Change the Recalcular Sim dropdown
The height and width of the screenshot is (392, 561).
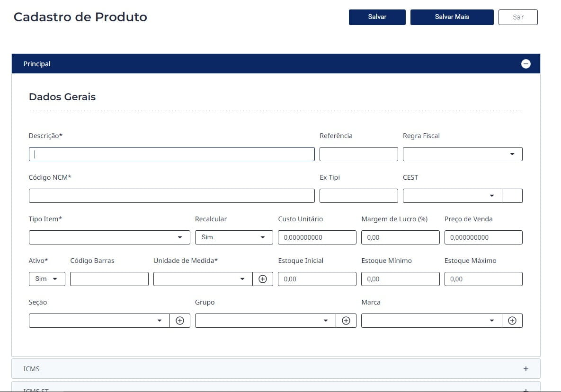point(234,237)
